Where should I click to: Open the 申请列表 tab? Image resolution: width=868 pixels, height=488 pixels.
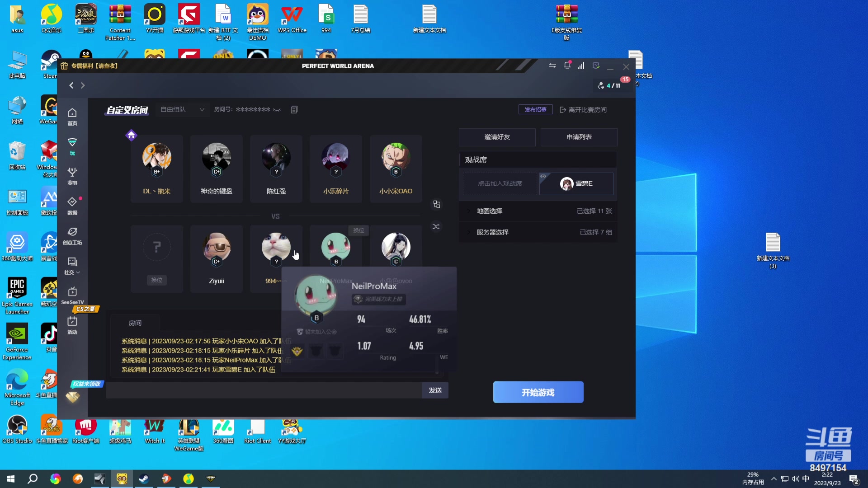coord(579,137)
